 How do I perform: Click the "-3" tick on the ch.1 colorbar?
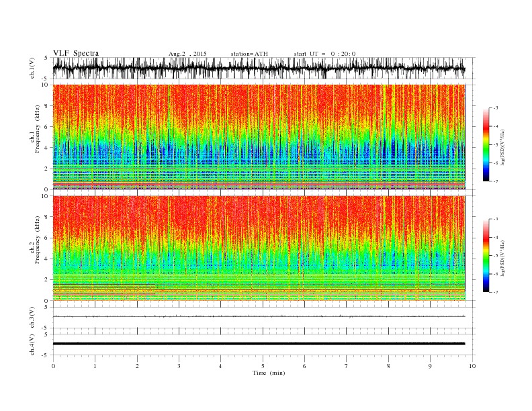click(x=496, y=108)
